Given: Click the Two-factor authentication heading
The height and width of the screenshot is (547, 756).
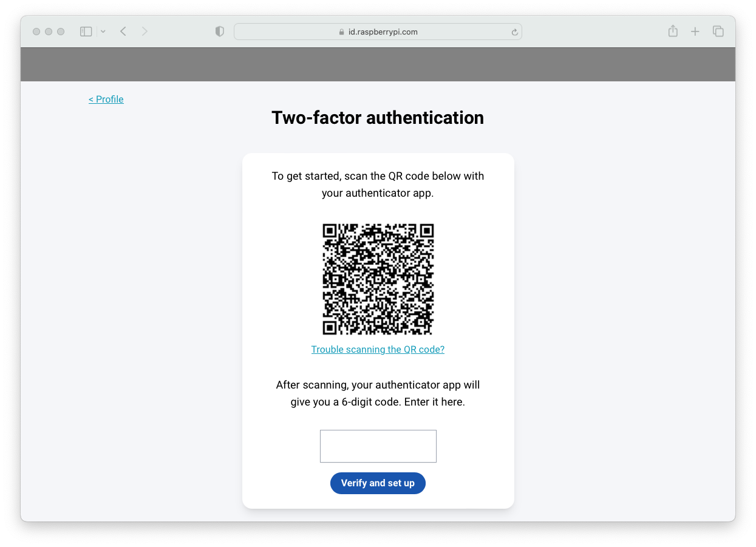Looking at the screenshot, I should [378, 117].
